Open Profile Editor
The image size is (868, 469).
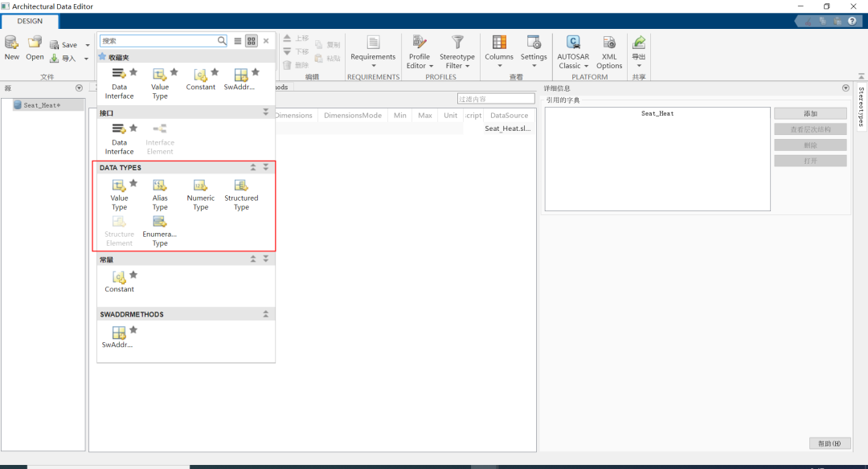(420, 51)
